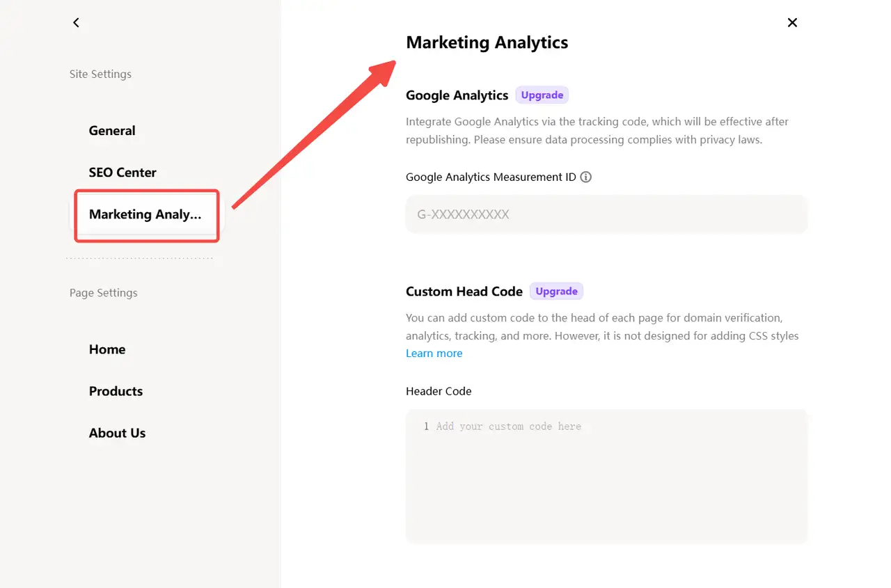The width and height of the screenshot is (891, 588).
Task: Click line number 1 in the code editor
Action: coord(426,427)
